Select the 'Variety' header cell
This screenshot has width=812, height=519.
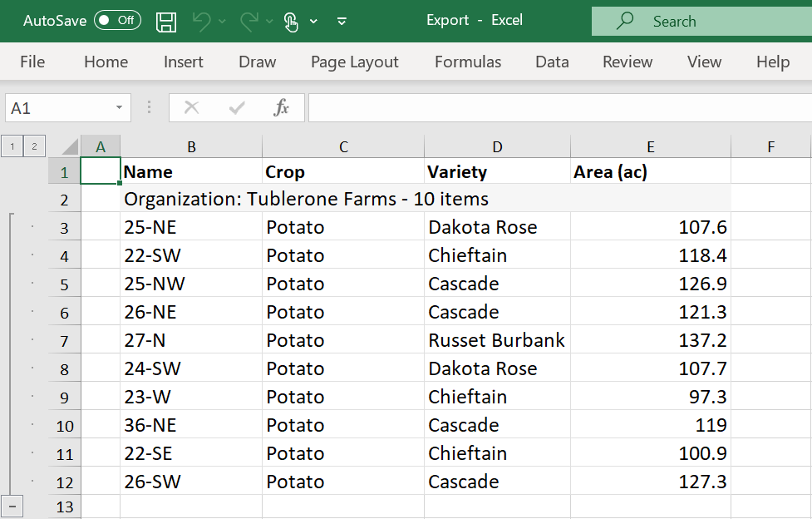497,171
